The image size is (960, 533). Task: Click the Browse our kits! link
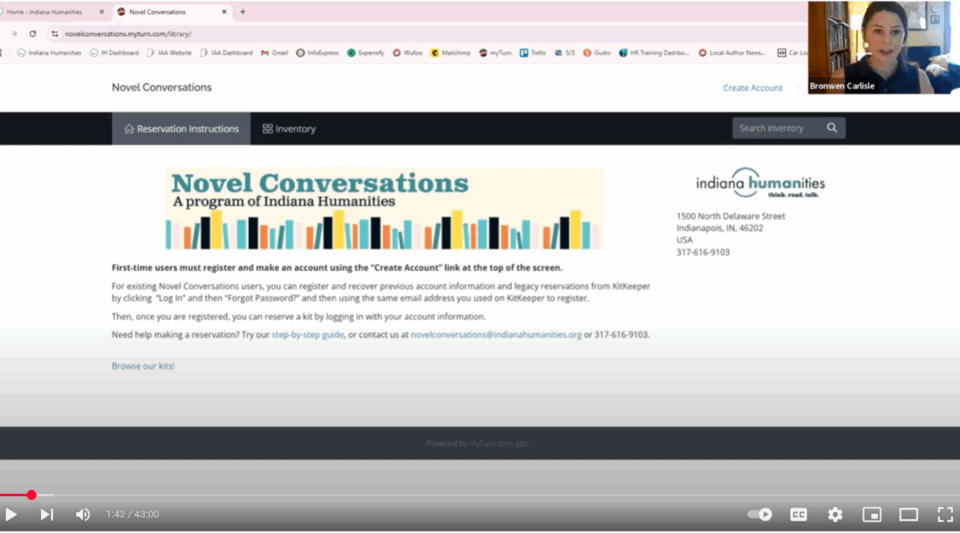pyautogui.click(x=143, y=366)
